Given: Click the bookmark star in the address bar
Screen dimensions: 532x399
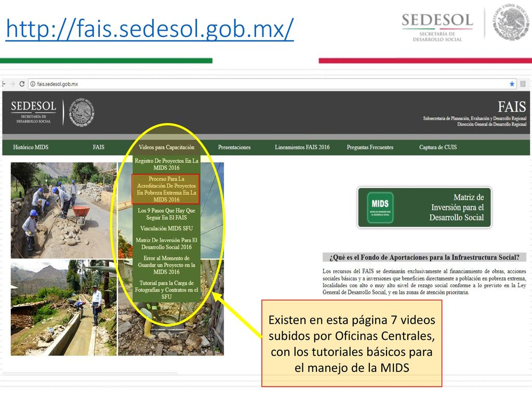Looking at the screenshot, I should (x=512, y=84).
